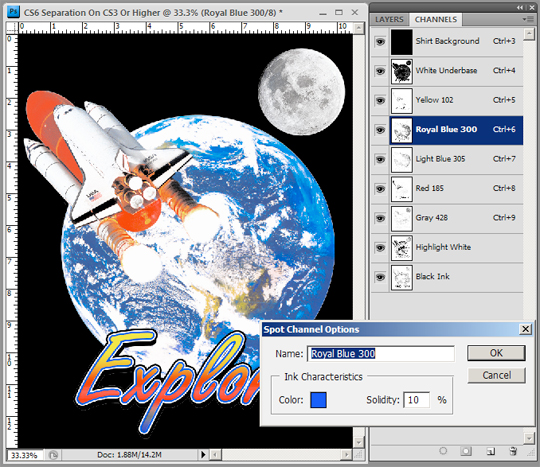Toggle eye icon for Yellow 102 channel
Viewport: 540px width, 467px height.
click(380, 101)
